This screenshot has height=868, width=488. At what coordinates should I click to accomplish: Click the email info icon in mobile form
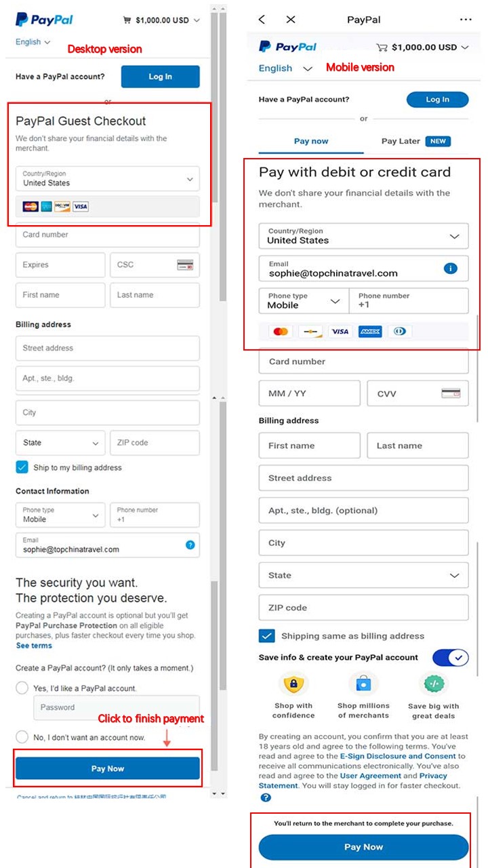click(x=450, y=269)
